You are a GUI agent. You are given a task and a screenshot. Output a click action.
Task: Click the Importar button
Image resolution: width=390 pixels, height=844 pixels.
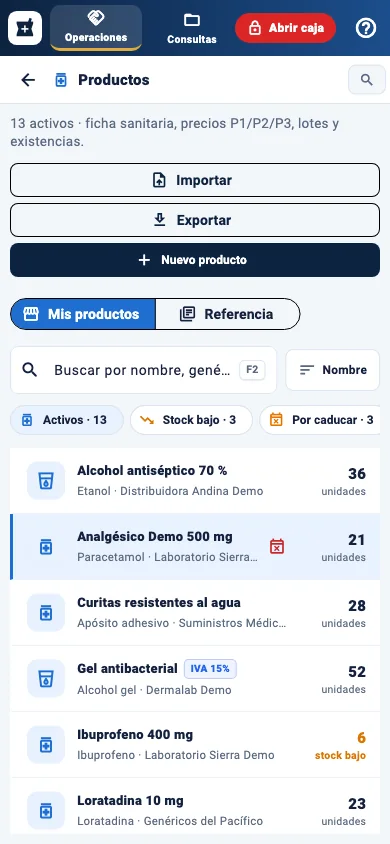click(x=195, y=180)
